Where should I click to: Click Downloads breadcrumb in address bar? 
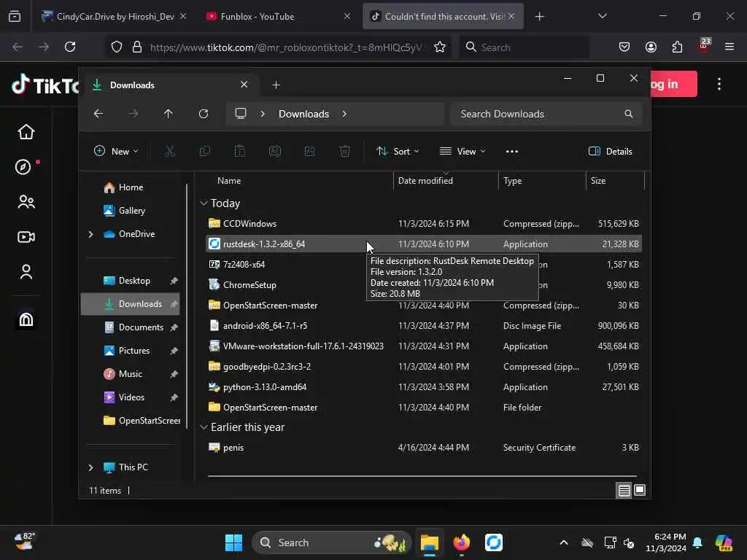303,114
